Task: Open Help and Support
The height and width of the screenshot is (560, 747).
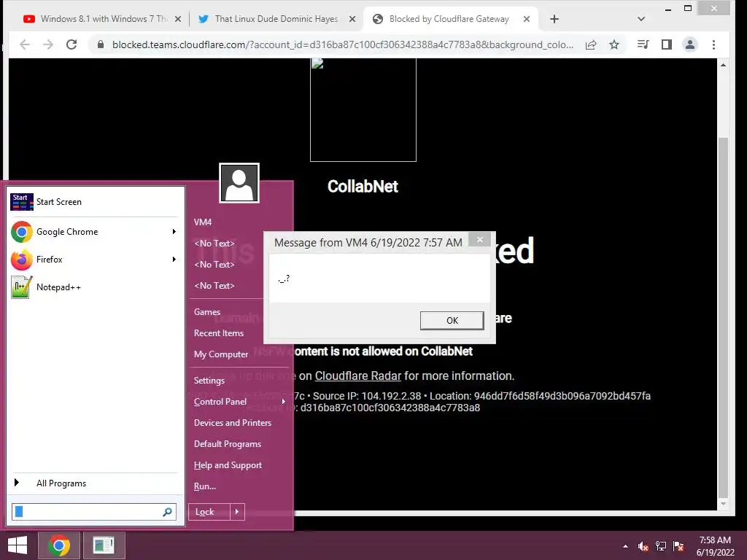Action: click(228, 465)
